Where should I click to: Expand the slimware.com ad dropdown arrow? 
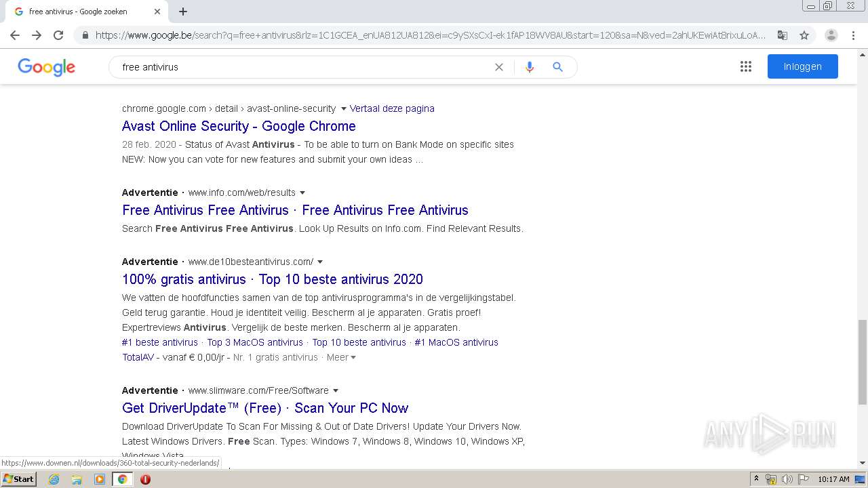click(x=336, y=390)
